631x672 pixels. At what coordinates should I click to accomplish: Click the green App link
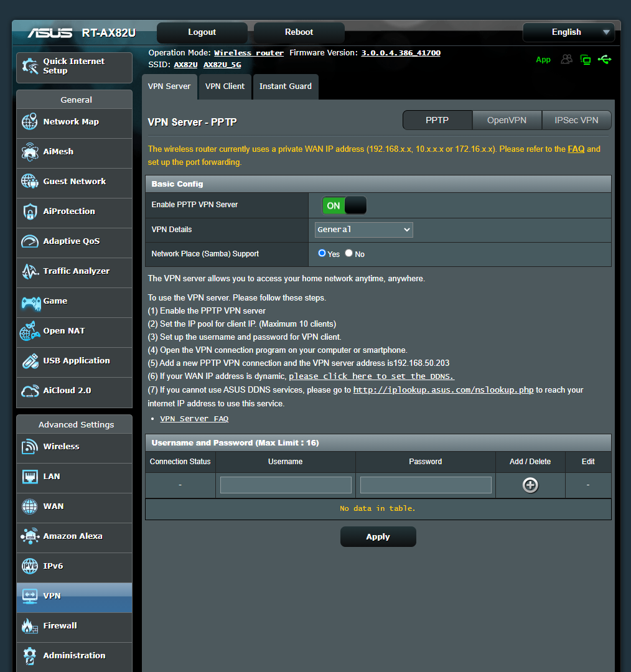click(543, 60)
